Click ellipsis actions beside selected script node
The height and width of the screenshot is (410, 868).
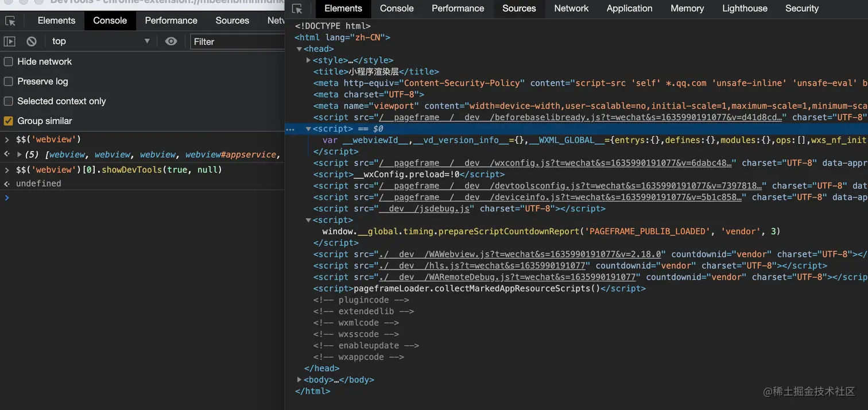290,129
